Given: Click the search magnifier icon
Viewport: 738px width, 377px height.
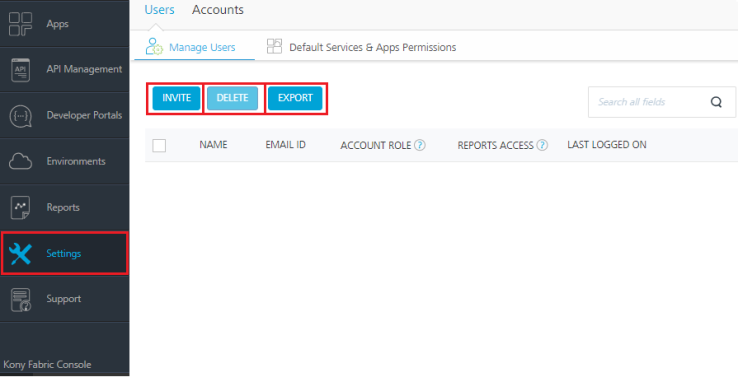Looking at the screenshot, I should tap(716, 102).
